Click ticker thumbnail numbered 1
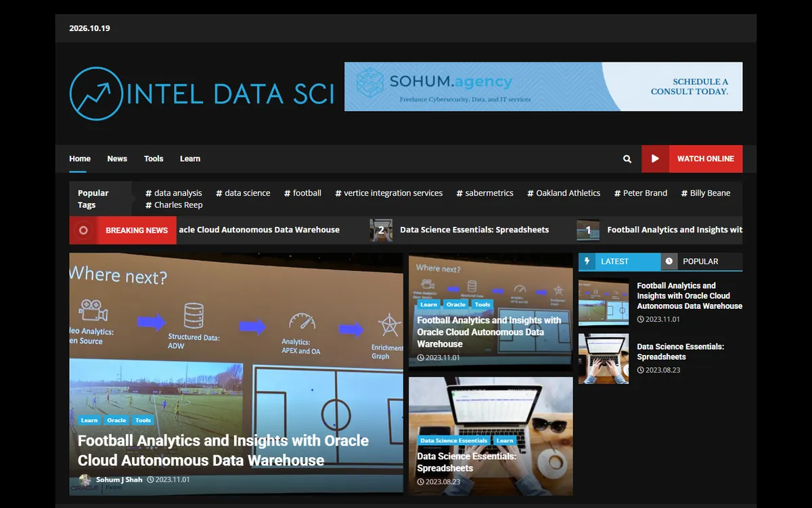This screenshot has height=508, width=812. [588, 230]
